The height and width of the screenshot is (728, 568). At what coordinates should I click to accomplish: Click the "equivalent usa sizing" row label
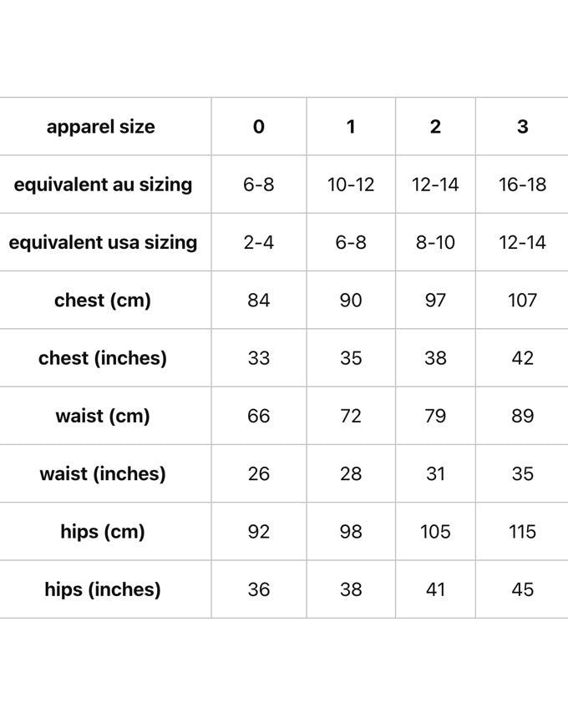(103, 242)
